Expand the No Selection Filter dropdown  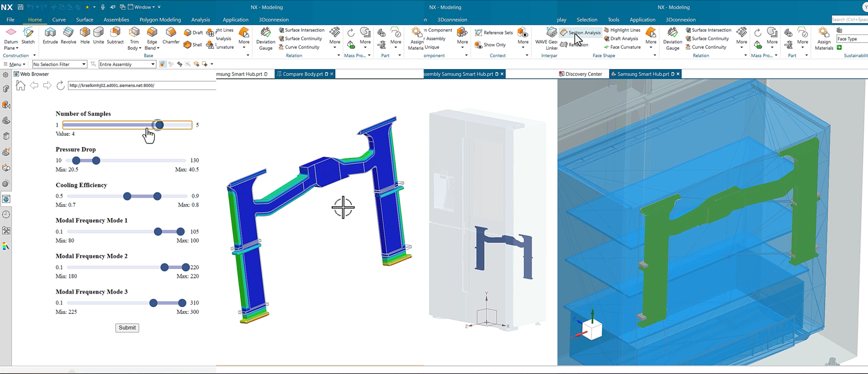click(x=83, y=64)
